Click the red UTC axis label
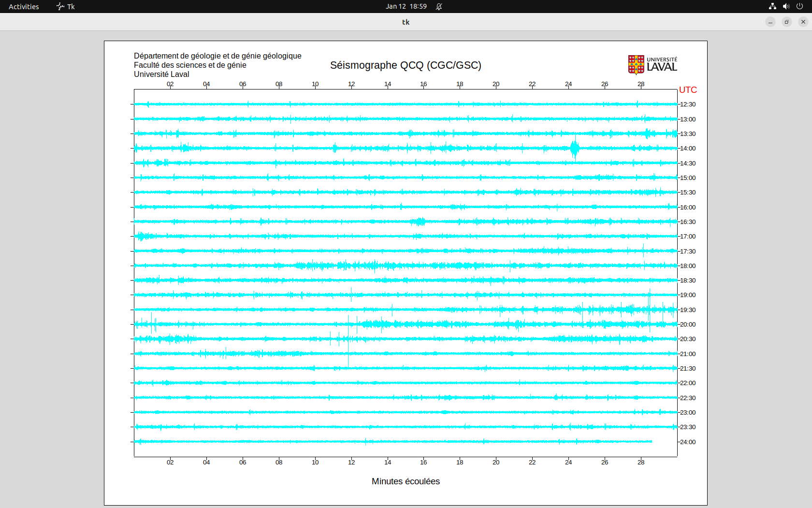 (x=688, y=90)
